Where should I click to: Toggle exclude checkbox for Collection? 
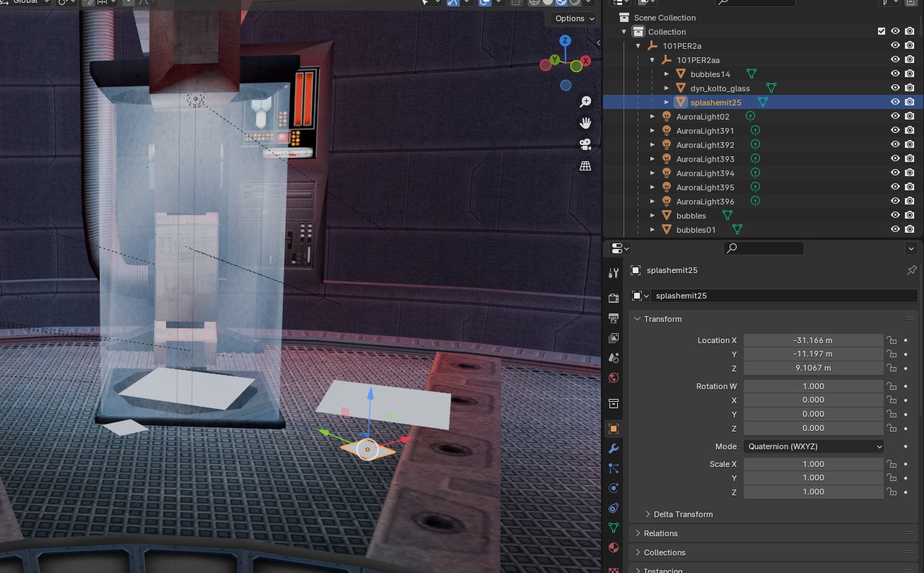881,31
